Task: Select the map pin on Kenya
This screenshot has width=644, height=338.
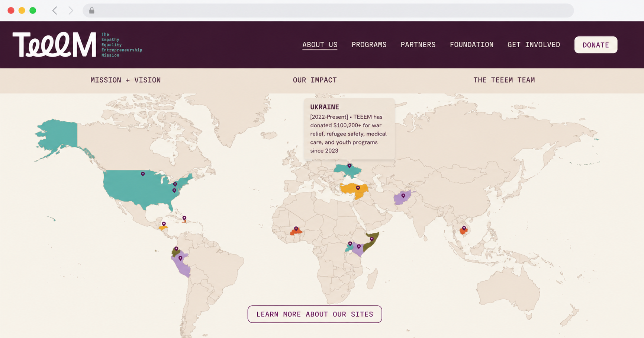Action: click(359, 246)
